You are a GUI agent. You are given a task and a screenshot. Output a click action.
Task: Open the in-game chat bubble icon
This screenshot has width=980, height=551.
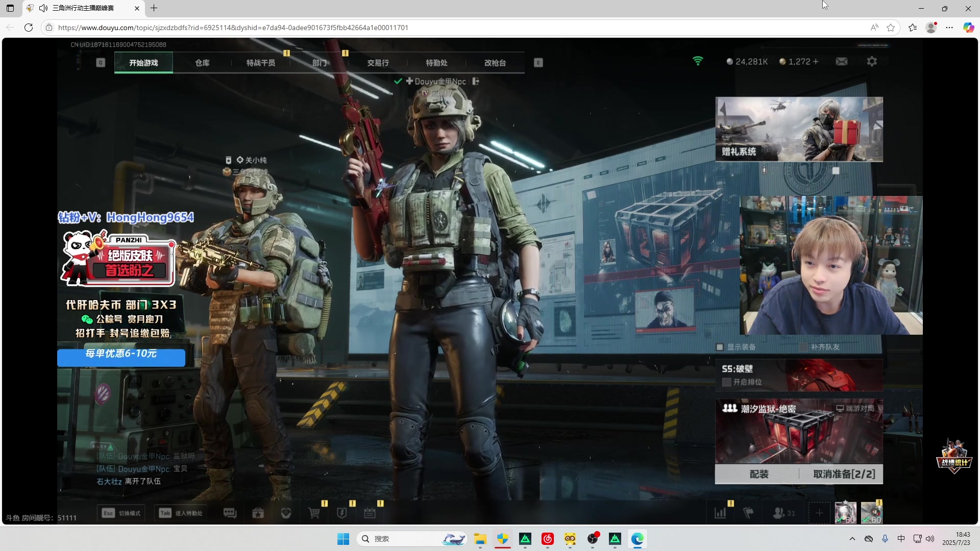pos(230,513)
